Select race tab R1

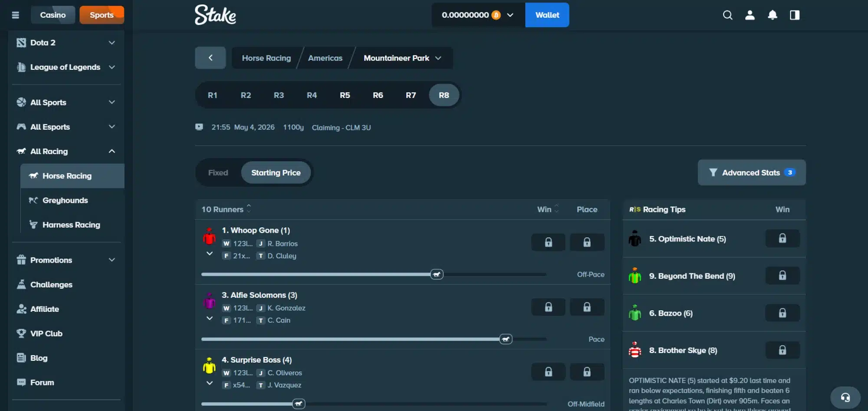[x=213, y=95]
